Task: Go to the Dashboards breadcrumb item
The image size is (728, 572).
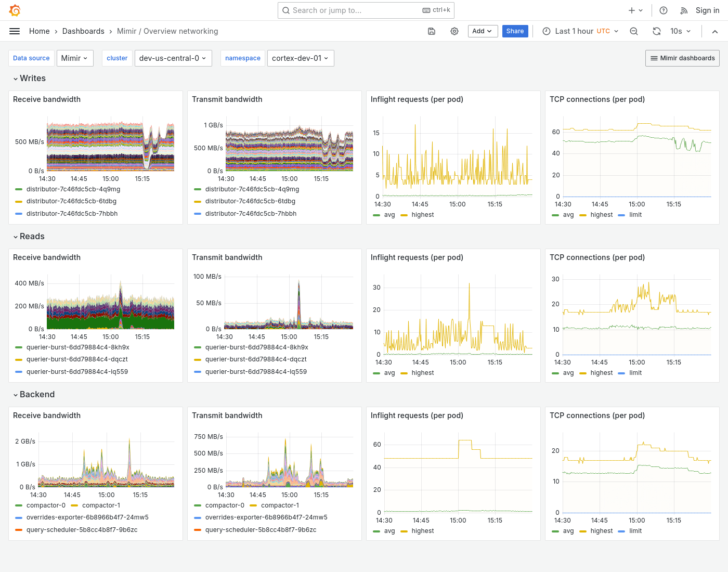Action: click(x=83, y=31)
